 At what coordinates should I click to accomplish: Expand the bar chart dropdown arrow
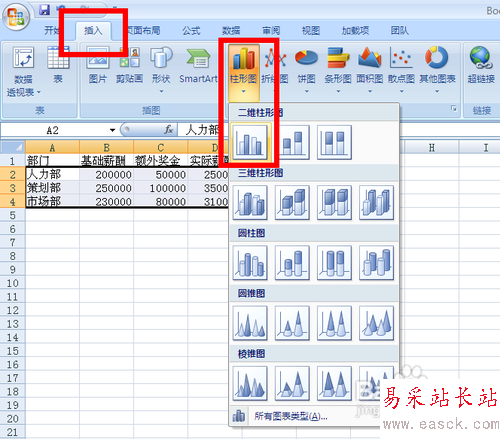pos(338,91)
